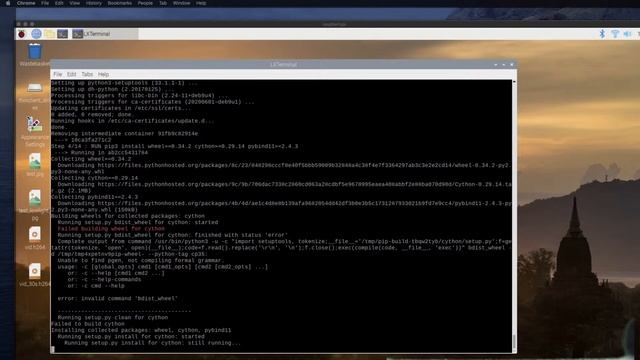Click the Bluetooth tray icon
640x360 pixels.
[x=602, y=34]
